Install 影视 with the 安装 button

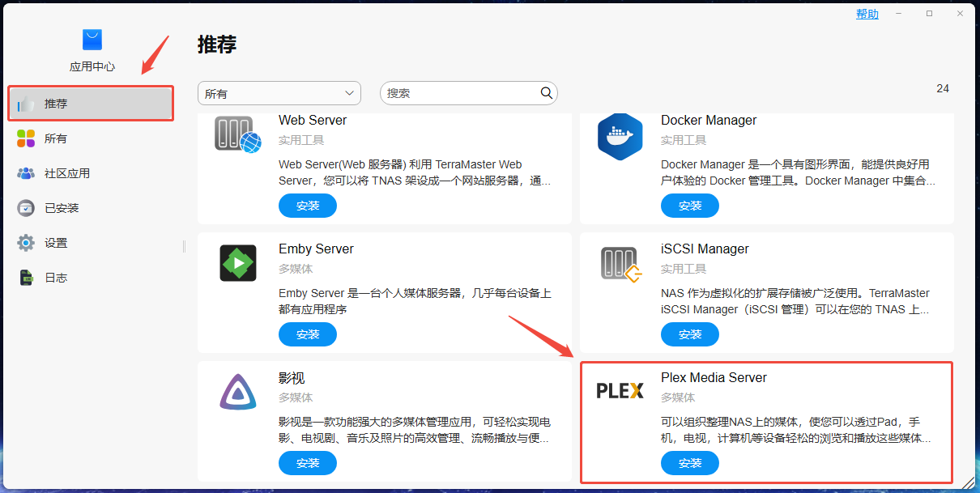(308, 463)
